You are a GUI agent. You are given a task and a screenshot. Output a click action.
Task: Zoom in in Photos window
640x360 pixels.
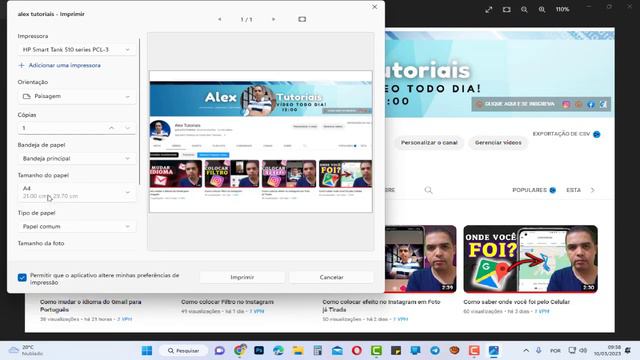click(x=542, y=9)
